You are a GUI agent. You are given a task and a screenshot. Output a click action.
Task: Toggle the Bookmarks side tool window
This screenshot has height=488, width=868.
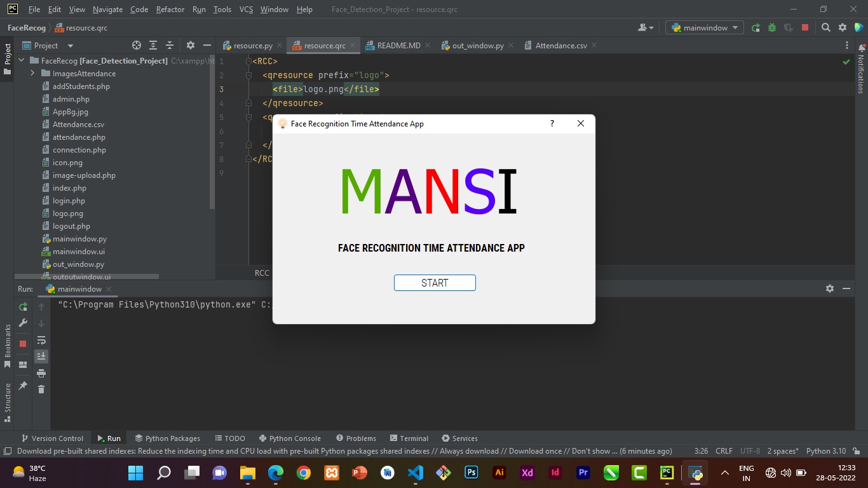point(8,346)
